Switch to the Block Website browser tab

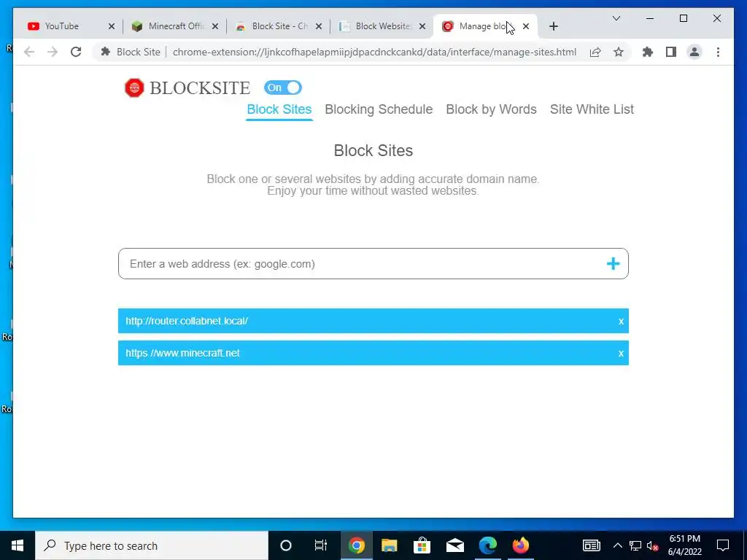tap(382, 26)
